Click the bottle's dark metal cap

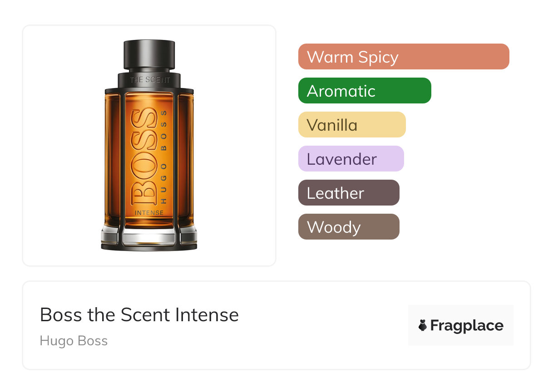pyautogui.click(x=149, y=55)
